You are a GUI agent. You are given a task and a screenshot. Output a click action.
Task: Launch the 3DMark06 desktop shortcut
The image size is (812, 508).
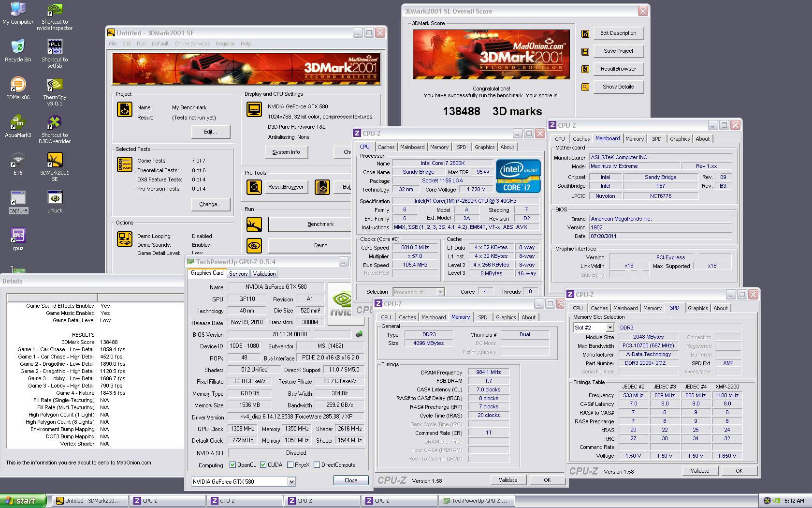coord(18,89)
